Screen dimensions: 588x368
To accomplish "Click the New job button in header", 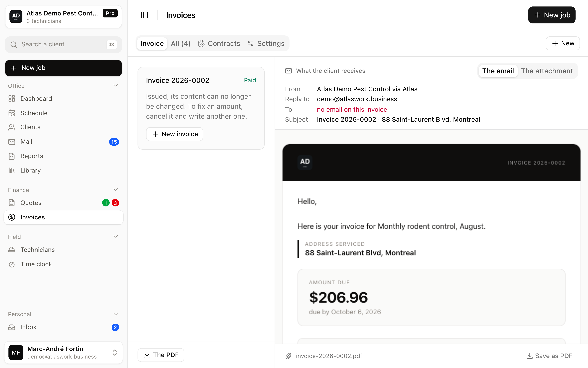I will [x=551, y=15].
